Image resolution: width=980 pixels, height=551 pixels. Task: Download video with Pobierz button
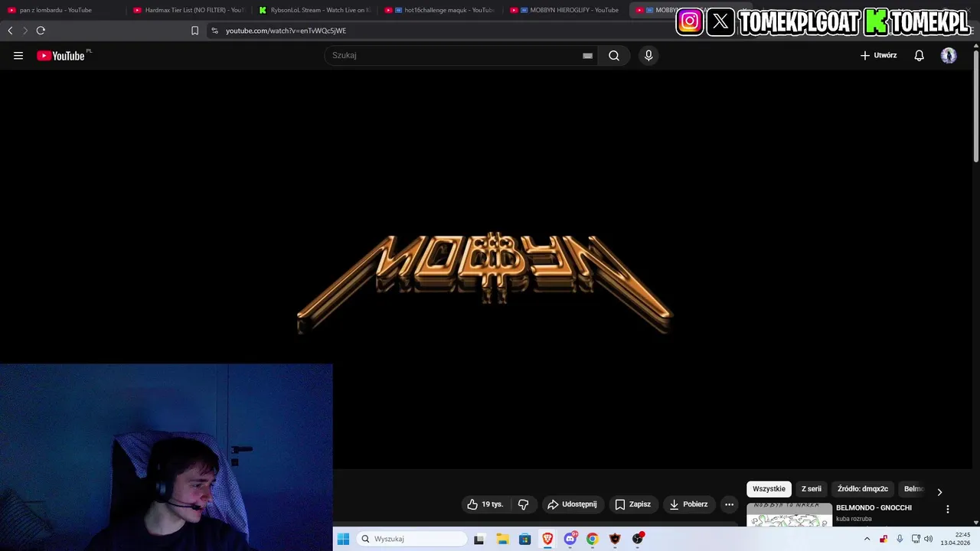click(688, 504)
